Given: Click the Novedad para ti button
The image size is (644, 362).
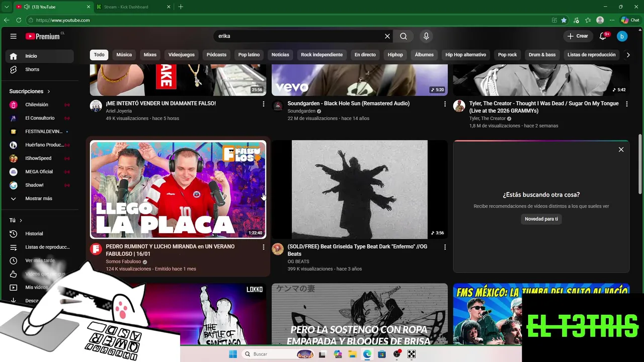Looking at the screenshot, I should [x=541, y=219].
